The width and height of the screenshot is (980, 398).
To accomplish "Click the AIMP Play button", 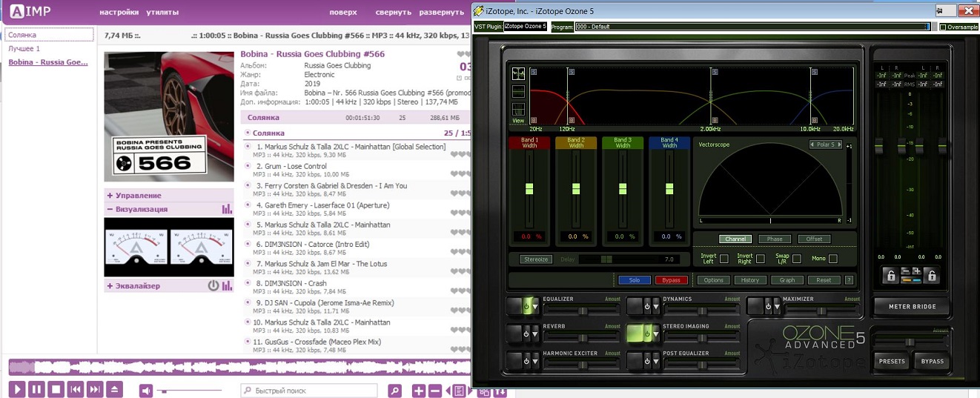I will pyautogui.click(x=17, y=390).
